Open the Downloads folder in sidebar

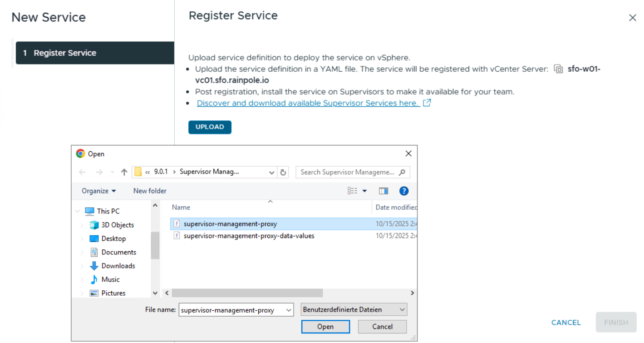[x=118, y=266]
